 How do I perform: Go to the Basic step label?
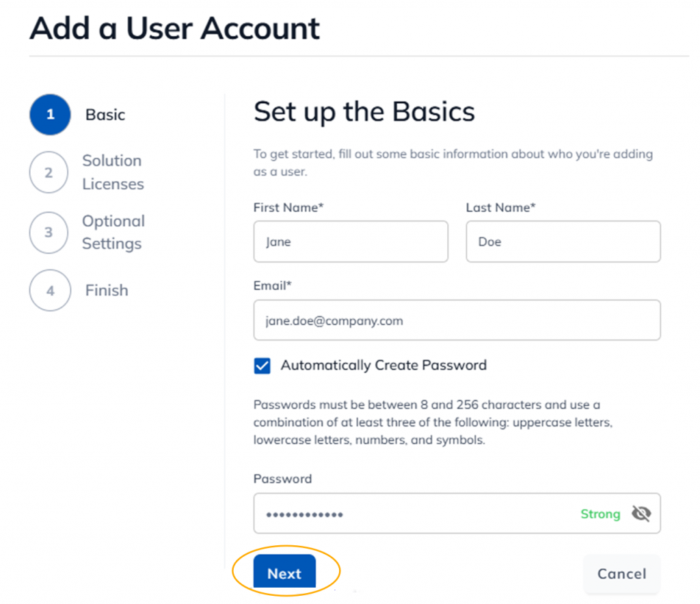click(x=105, y=115)
